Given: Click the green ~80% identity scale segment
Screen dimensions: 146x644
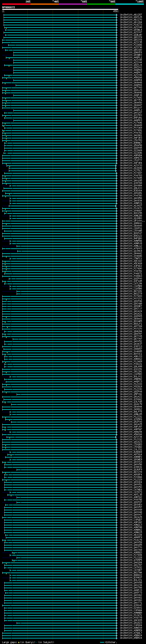Looking at the screenshot, I should coord(101,4).
